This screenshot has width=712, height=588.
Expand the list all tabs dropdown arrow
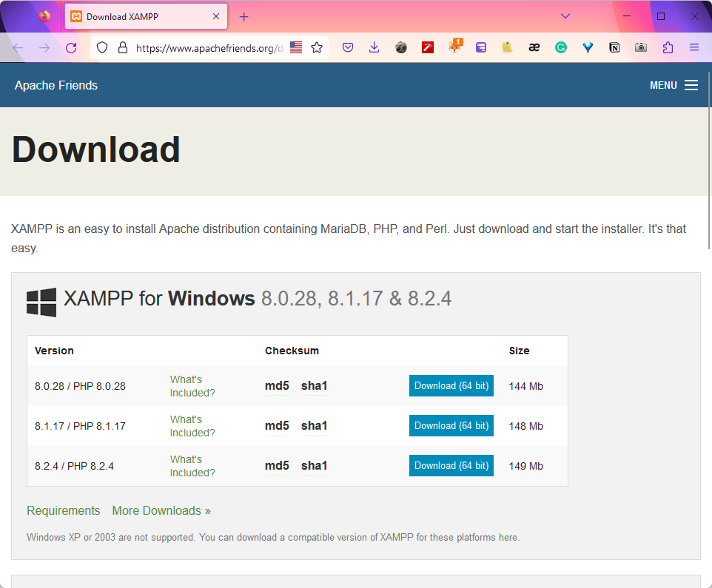point(565,16)
